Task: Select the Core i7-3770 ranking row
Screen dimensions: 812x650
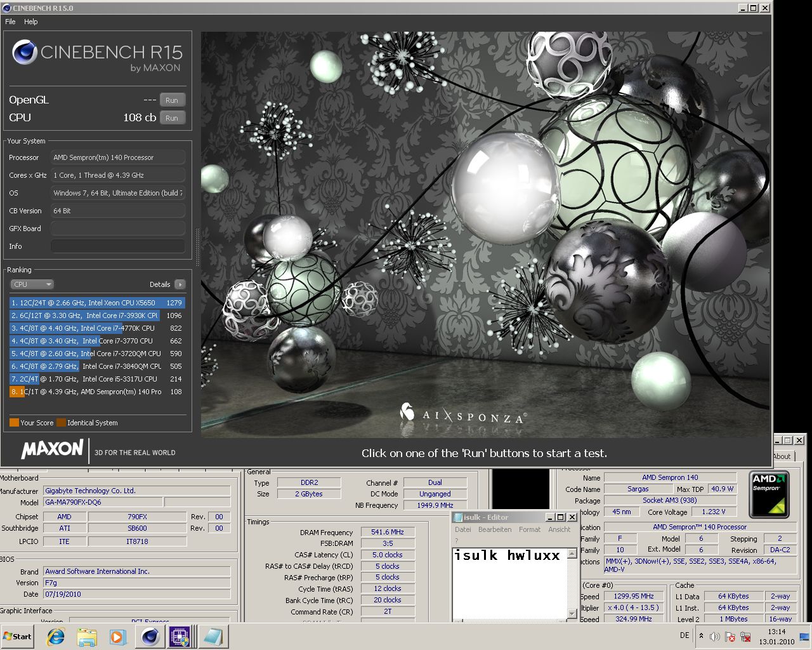Action: pyautogui.click(x=97, y=341)
